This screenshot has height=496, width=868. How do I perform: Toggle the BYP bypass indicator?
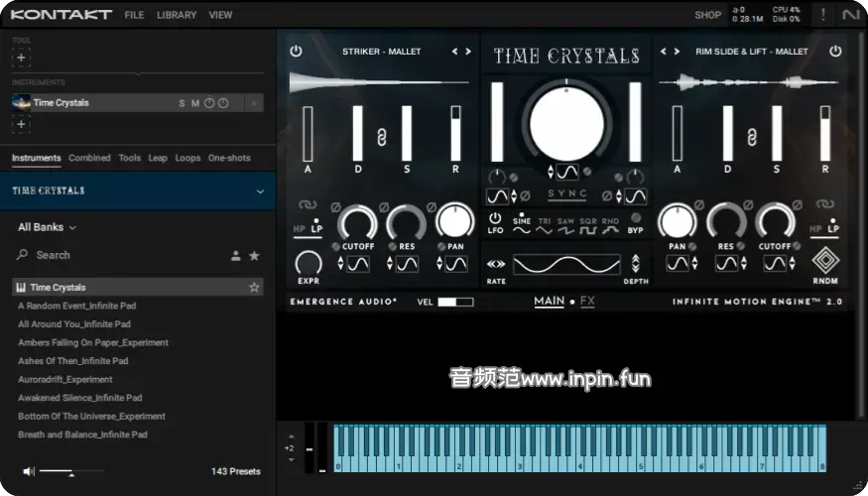point(636,217)
